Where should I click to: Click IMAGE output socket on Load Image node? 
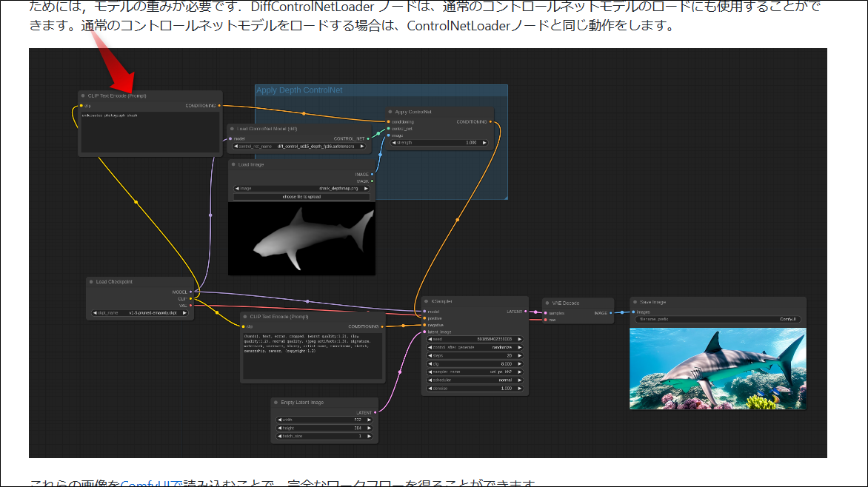pyautogui.click(x=372, y=175)
